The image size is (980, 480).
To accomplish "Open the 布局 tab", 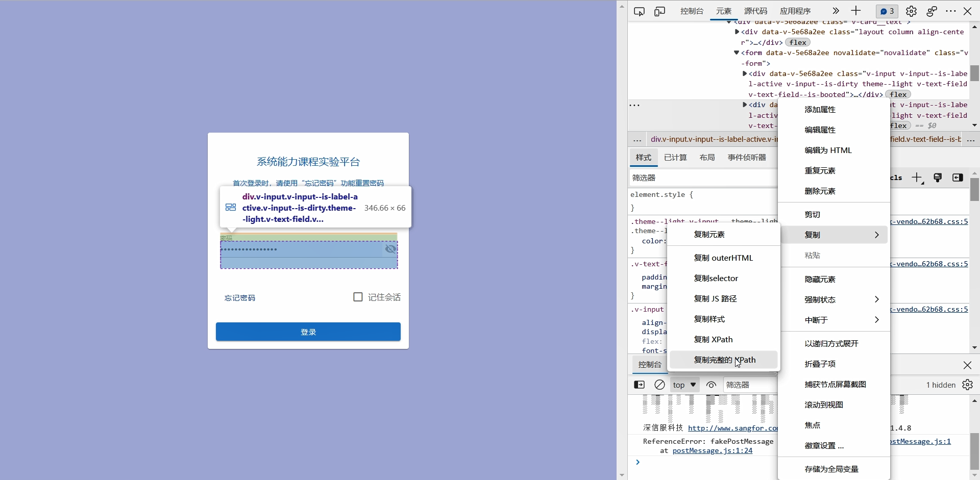I will [x=707, y=157].
